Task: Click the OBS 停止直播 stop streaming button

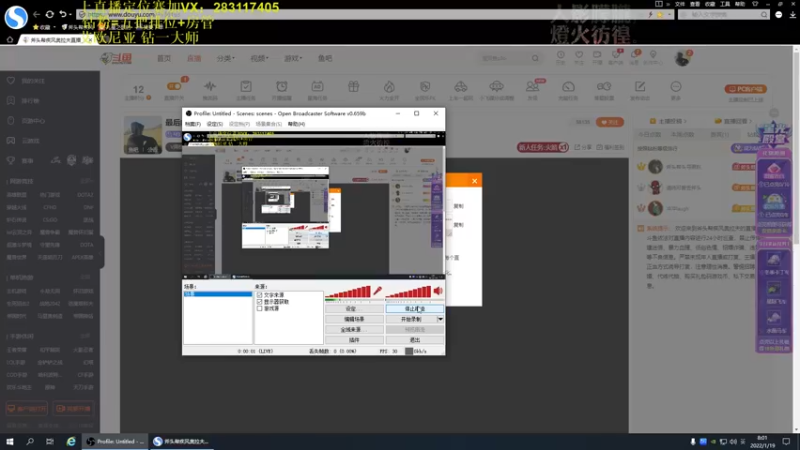Action: click(x=415, y=309)
